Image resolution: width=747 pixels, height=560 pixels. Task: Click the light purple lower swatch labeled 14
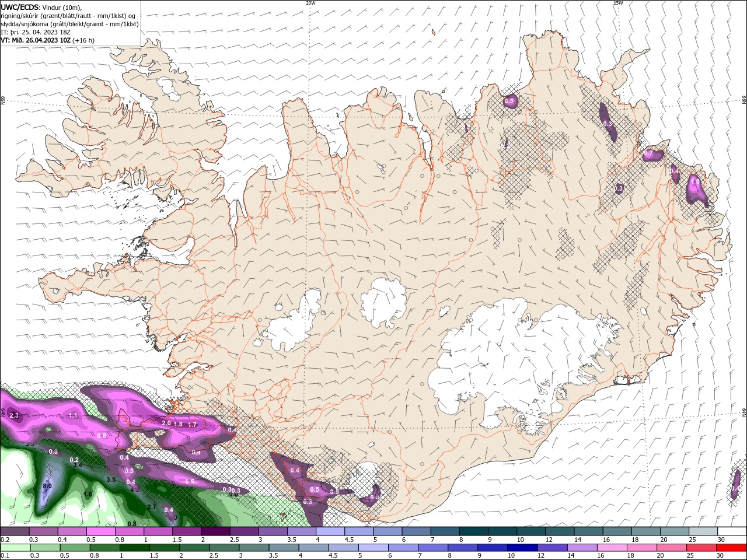(x=584, y=548)
